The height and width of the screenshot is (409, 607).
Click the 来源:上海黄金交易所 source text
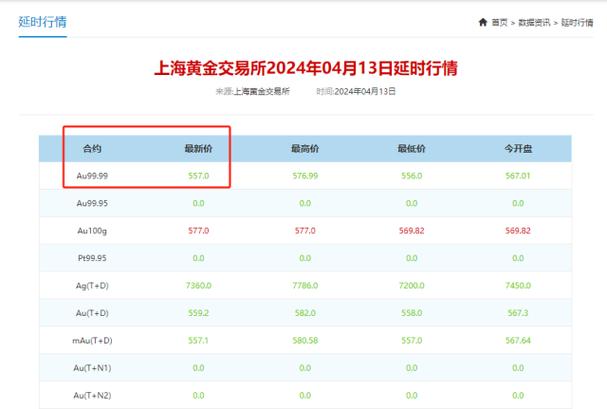253,91
